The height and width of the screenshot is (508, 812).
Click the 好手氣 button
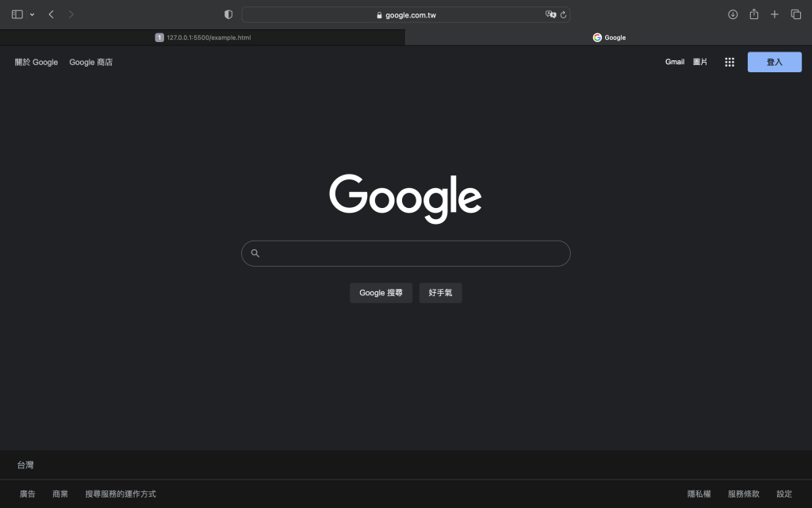tap(440, 293)
